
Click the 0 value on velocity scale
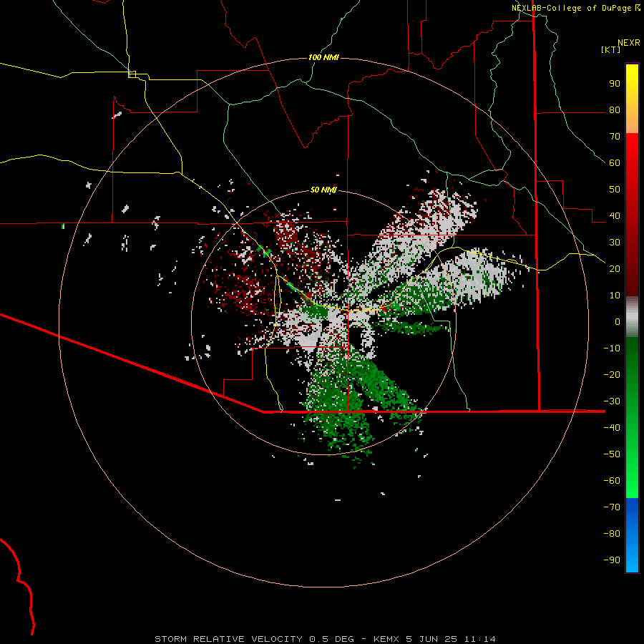618,322
